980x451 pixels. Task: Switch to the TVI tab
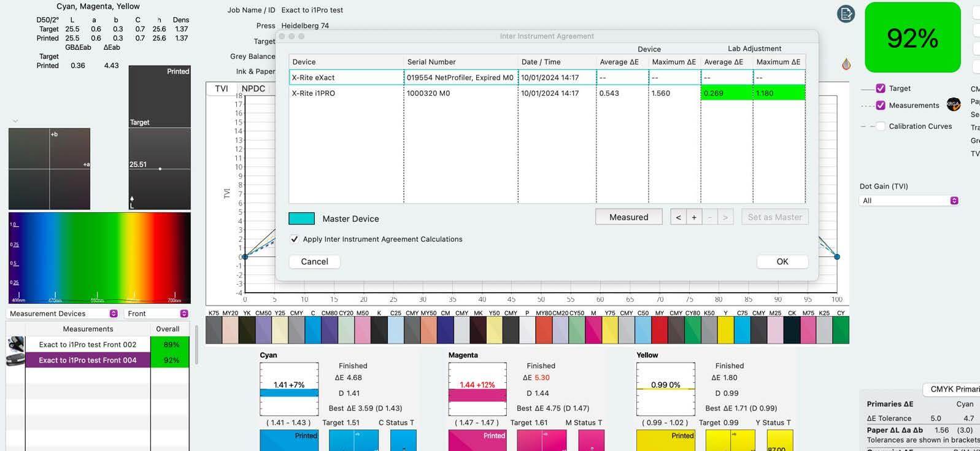click(x=222, y=88)
